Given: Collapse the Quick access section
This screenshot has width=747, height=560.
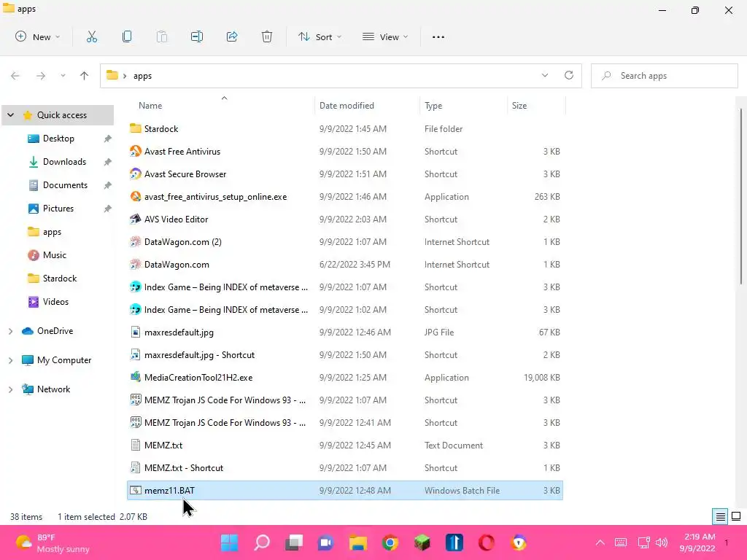Looking at the screenshot, I should [x=10, y=115].
